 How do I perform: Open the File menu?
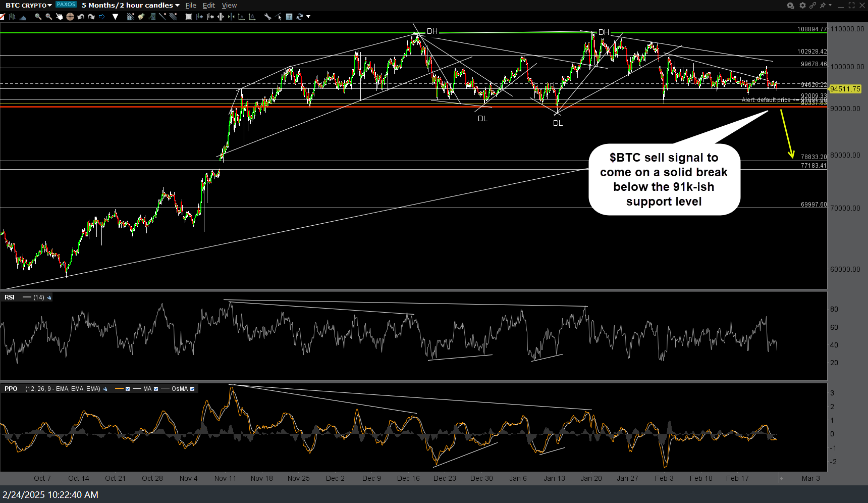[191, 6]
